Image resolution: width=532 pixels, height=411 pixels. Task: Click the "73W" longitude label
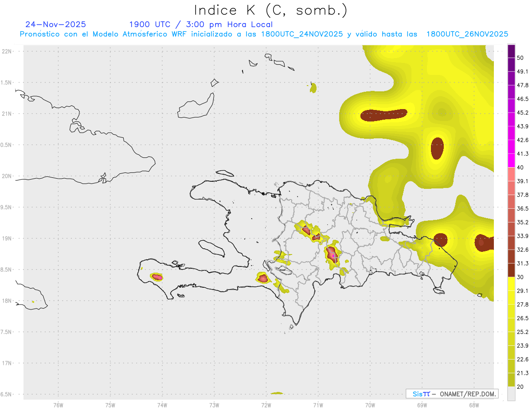click(214, 405)
